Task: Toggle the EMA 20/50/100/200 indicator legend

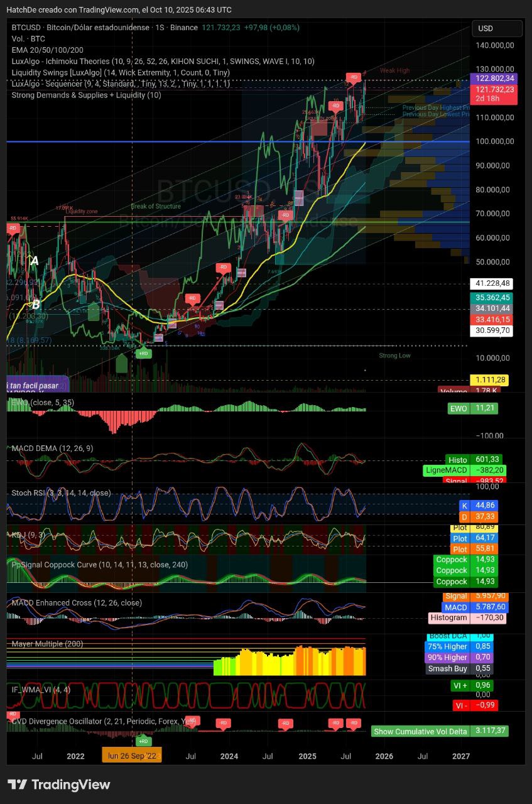Action: coord(47,50)
